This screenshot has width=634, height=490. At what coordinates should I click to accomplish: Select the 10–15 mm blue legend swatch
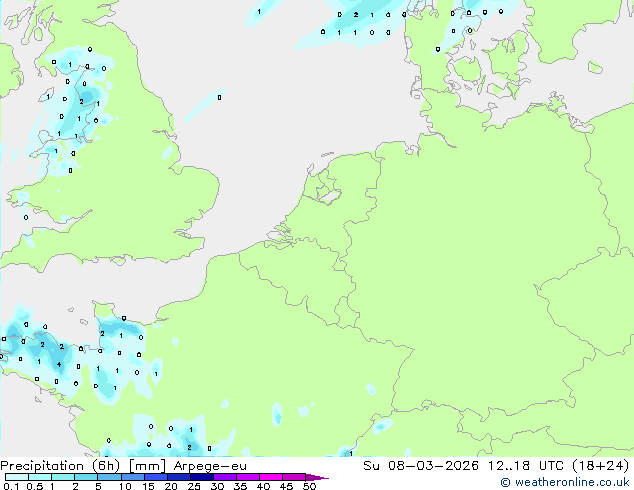click(x=132, y=477)
